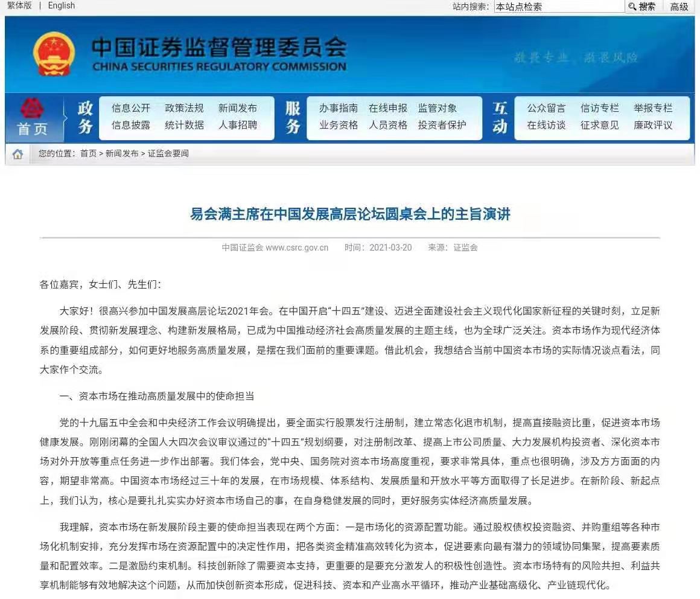This screenshot has height=599, width=700.
Task: Click the 高级 advanced search button
Action: coord(679,7)
